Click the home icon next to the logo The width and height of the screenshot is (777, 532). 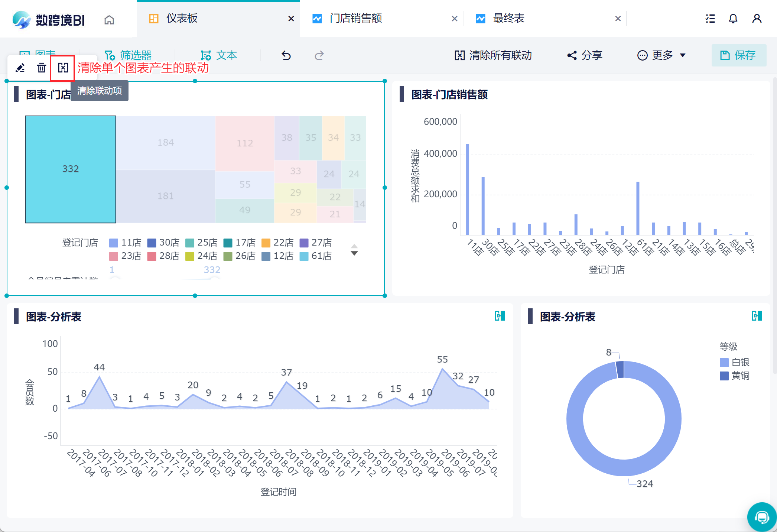pos(109,19)
